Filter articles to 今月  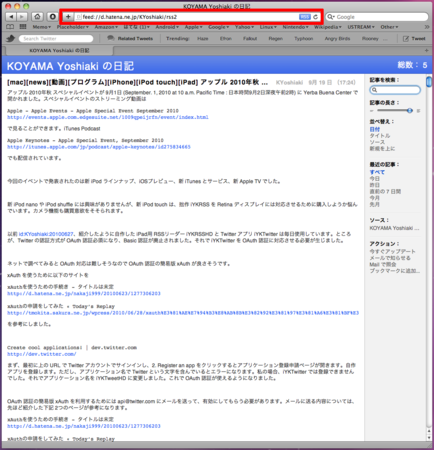[375, 198]
